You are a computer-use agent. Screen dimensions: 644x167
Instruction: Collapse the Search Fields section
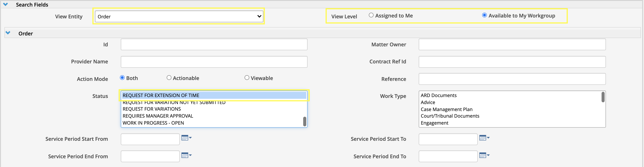(x=5, y=5)
